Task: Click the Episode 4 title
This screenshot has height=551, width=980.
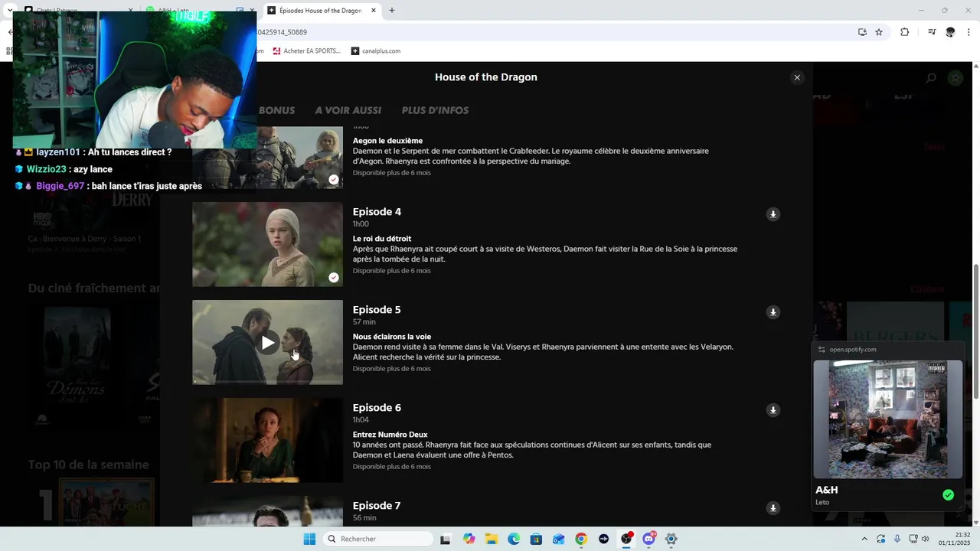Action: click(x=377, y=212)
